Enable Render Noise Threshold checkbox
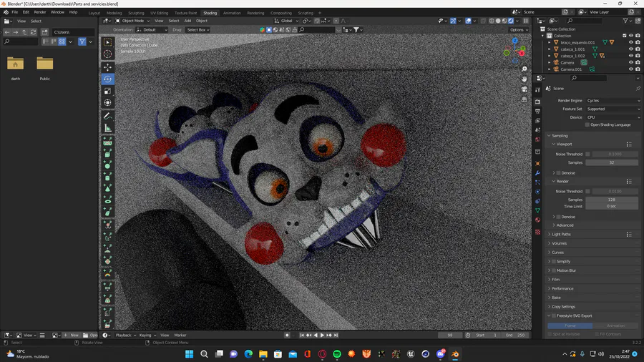 587,191
